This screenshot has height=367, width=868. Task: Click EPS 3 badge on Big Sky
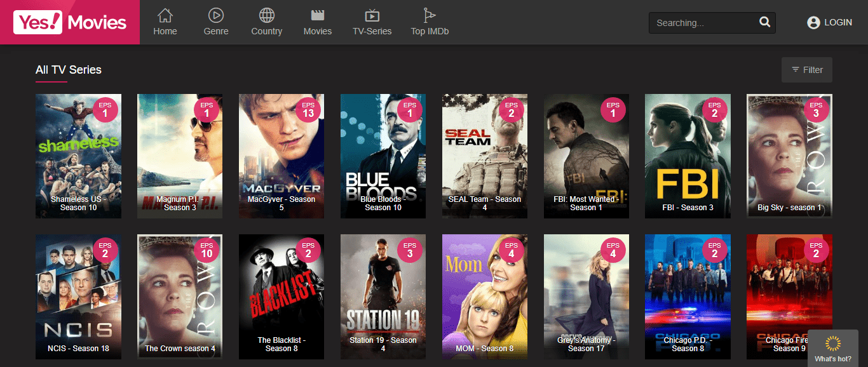point(817,110)
